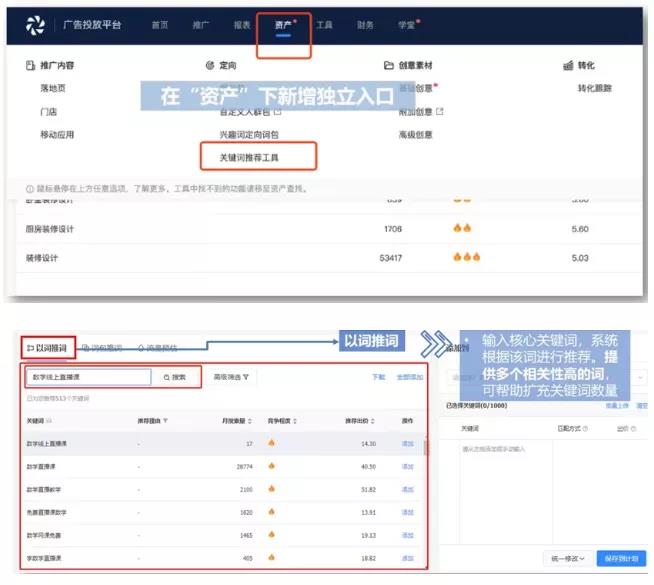The height and width of the screenshot is (585, 654).
Task: Click flame icon in the 1465 volume row
Action: pyautogui.click(x=272, y=534)
